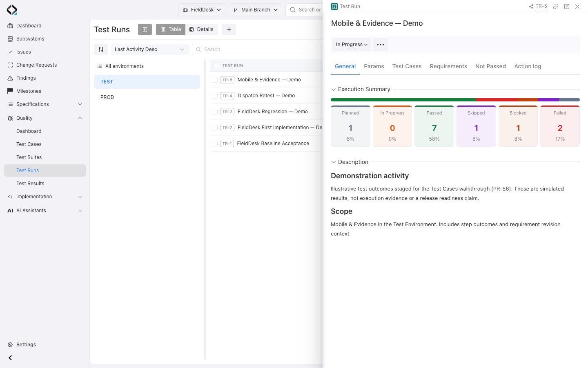Click the purple skipped segment of progress bar
The image size is (588, 368).
548,100
